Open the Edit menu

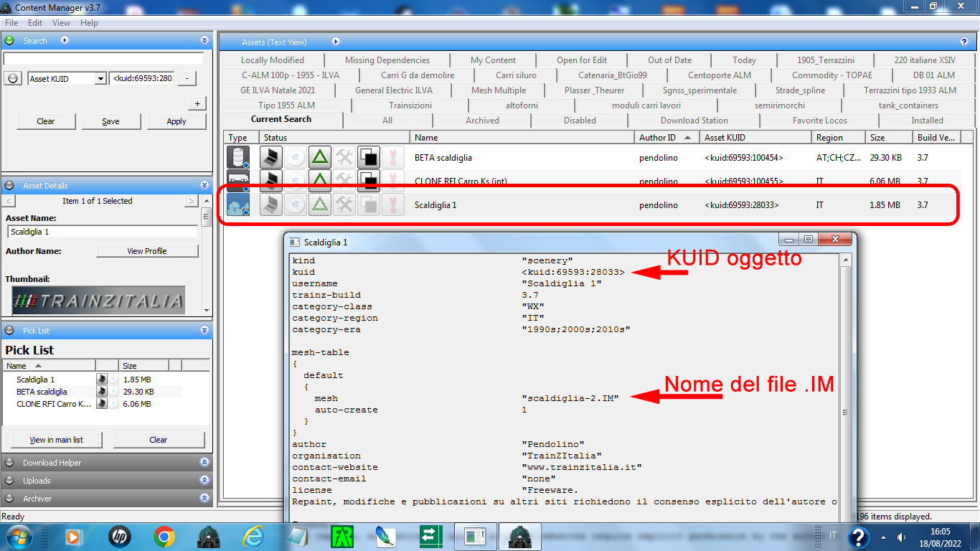(x=35, y=23)
